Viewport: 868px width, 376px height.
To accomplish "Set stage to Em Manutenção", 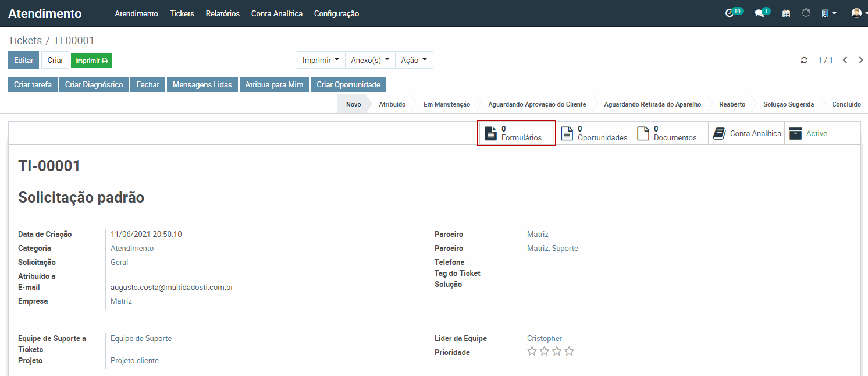I will coord(446,104).
